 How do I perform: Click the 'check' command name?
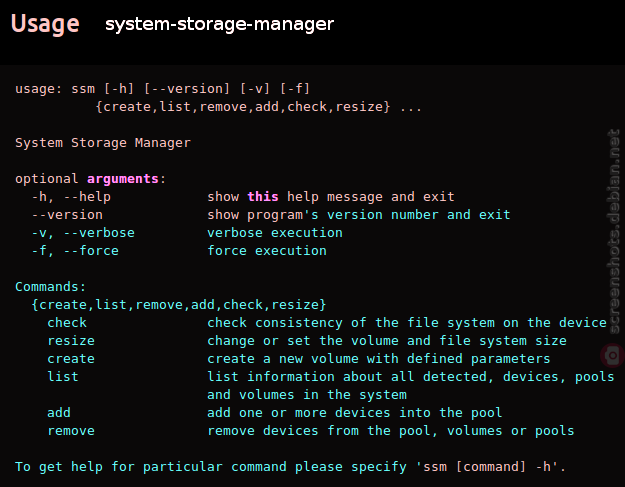[67, 322]
